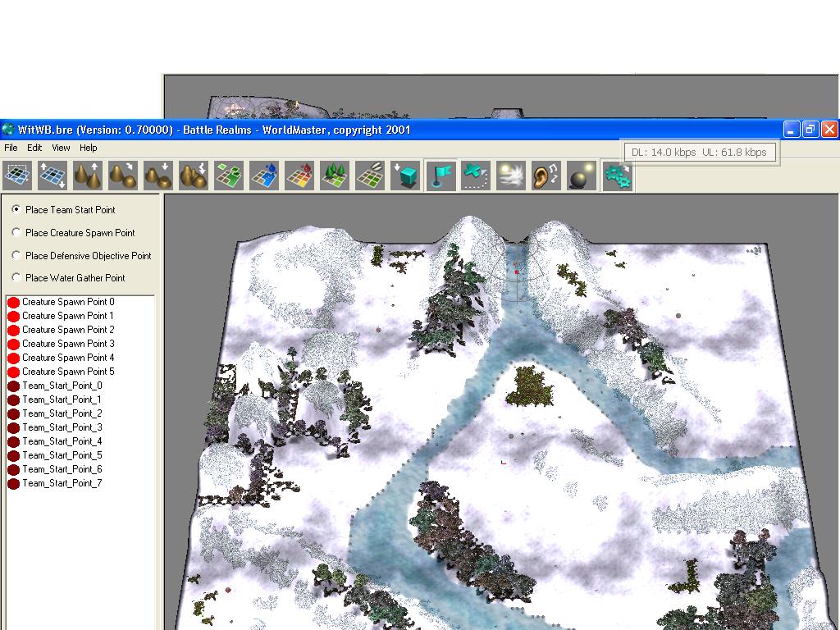This screenshot has height=630, width=840.
Task: Select Team_Start_Point_0 in list
Action: [x=55, y=386]
